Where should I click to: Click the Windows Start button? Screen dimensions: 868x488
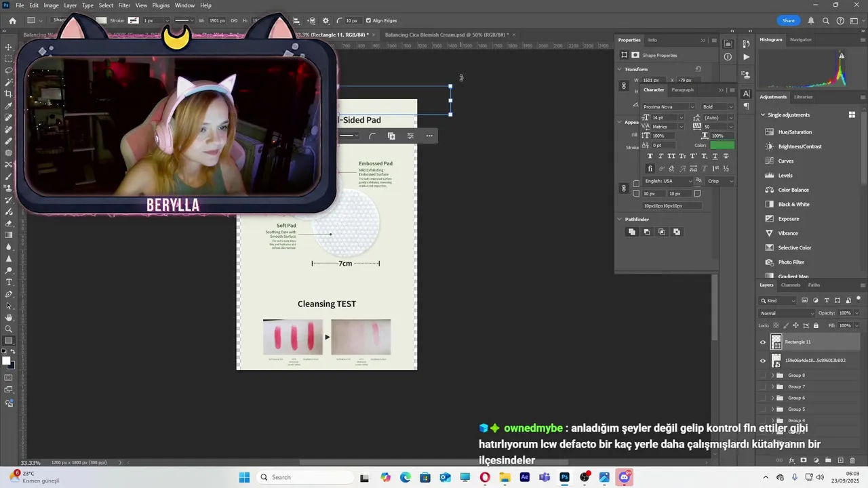pos(244,477)
